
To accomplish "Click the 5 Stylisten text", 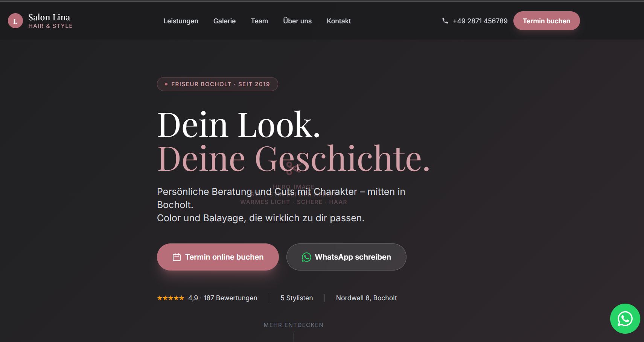I will point(297,298).
